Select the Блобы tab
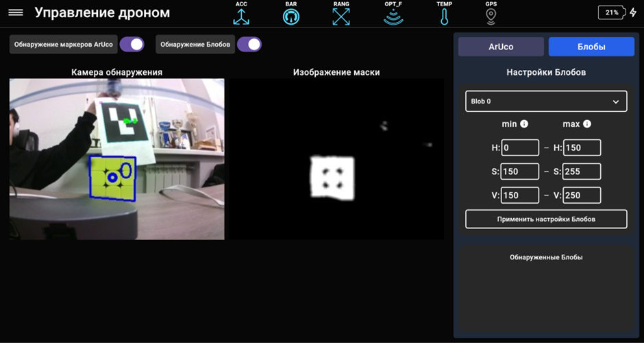 [591, 47]
